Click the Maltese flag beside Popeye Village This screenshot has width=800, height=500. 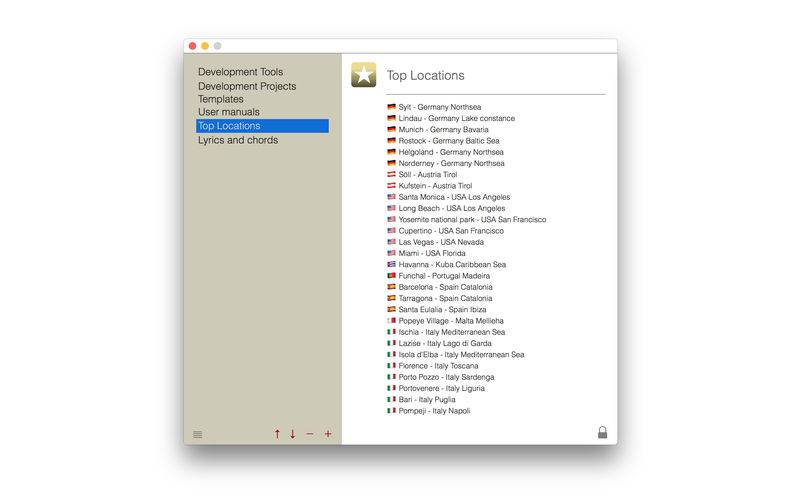point(391,320)
